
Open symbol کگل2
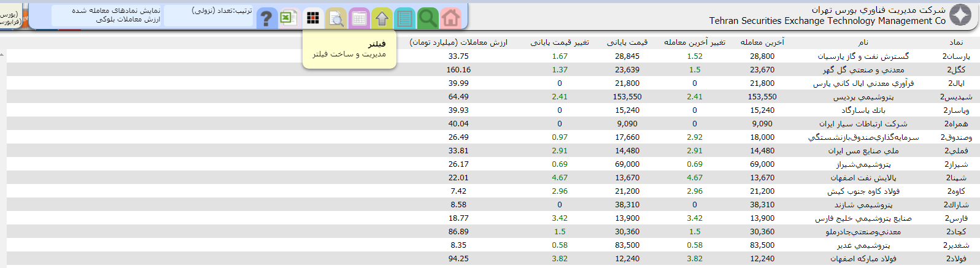[956, 69]
